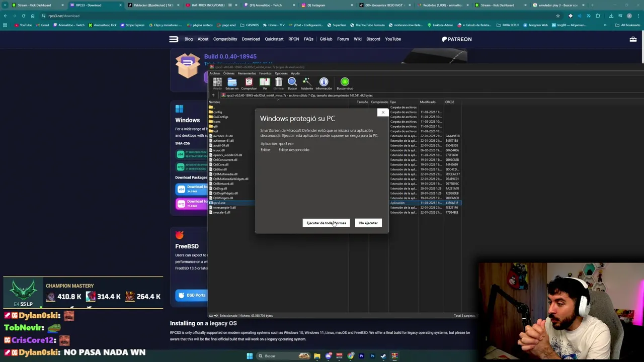Click the Patreon logo in site header
Viewport: 644px width, 362px height.
click(457, 39)
